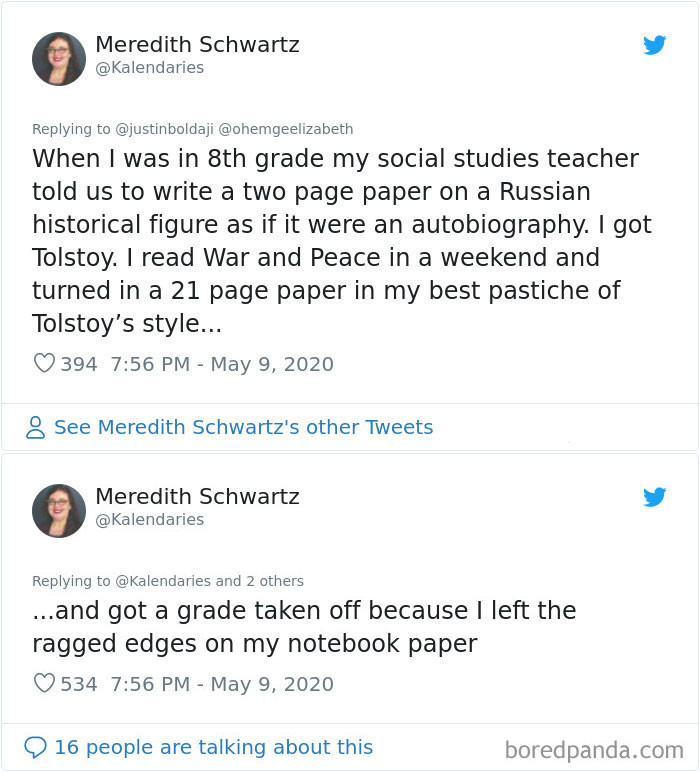The image size is (700, 772).
Task: Open 16 people are talking about this
Action: pos(213,747)
